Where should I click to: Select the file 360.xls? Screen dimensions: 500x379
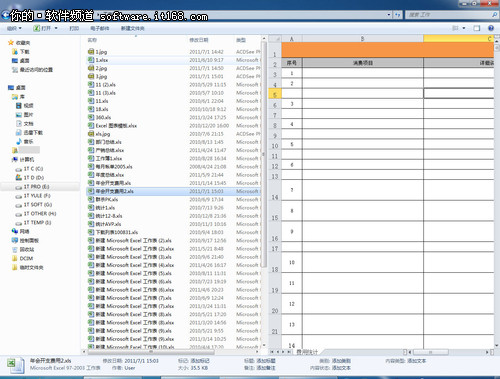pyautogui.click(x=99, y=117)
